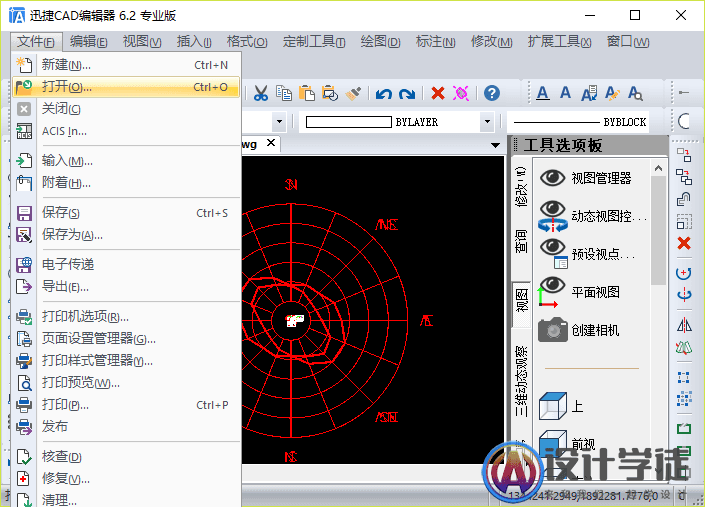The image size is (705, 507).
Task: Click the New file icon in menu
Action: coord(24,65)
